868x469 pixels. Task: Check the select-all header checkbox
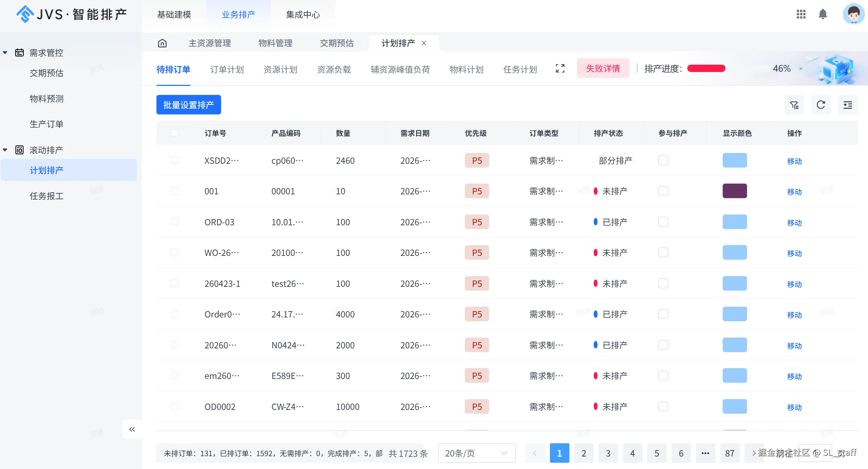click(175, 133)
